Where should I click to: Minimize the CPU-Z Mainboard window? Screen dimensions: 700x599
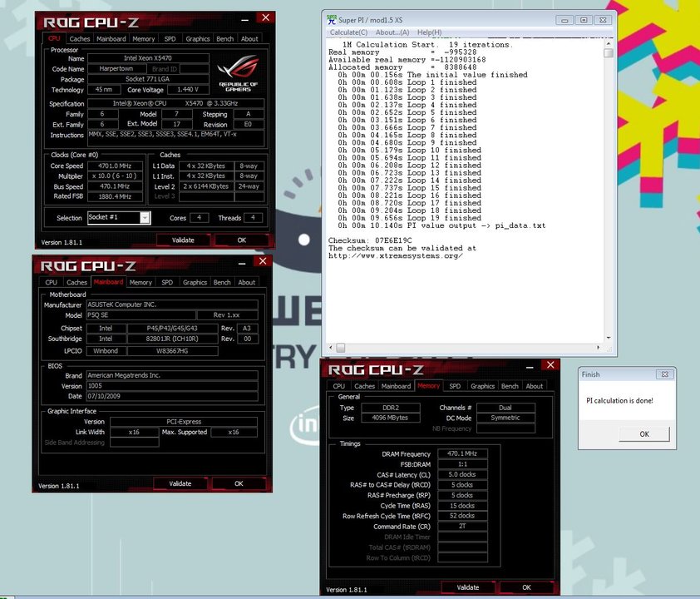point(242,262)
